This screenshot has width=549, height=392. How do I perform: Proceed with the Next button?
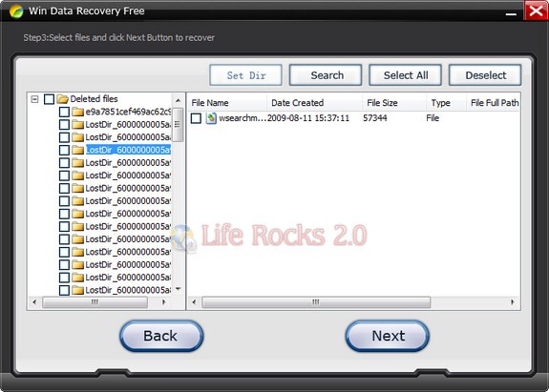click(388, 336)
